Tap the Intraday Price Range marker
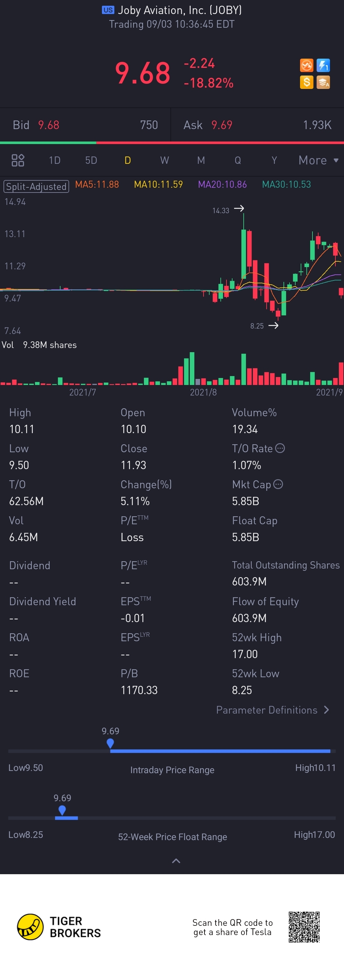The width and height of the screenshot is (344, 980). [110, 743]
